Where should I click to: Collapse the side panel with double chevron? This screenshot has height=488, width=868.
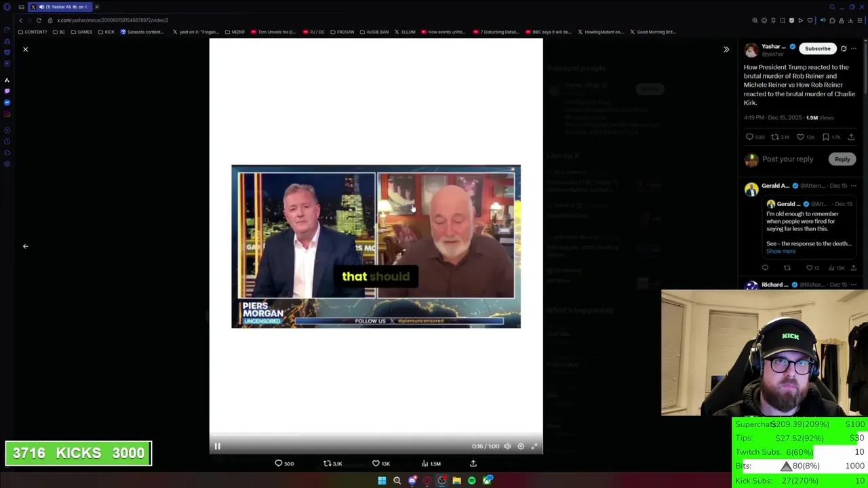pos(726,49)
